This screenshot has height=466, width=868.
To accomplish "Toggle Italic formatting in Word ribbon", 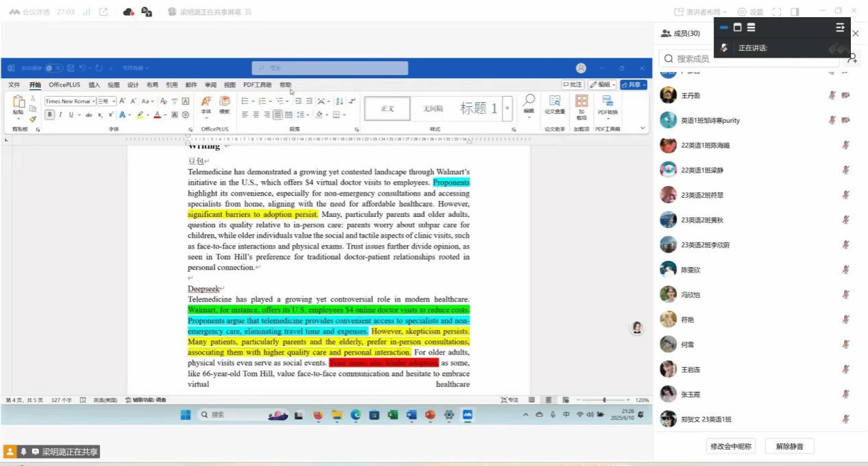I will click(60, 115).
